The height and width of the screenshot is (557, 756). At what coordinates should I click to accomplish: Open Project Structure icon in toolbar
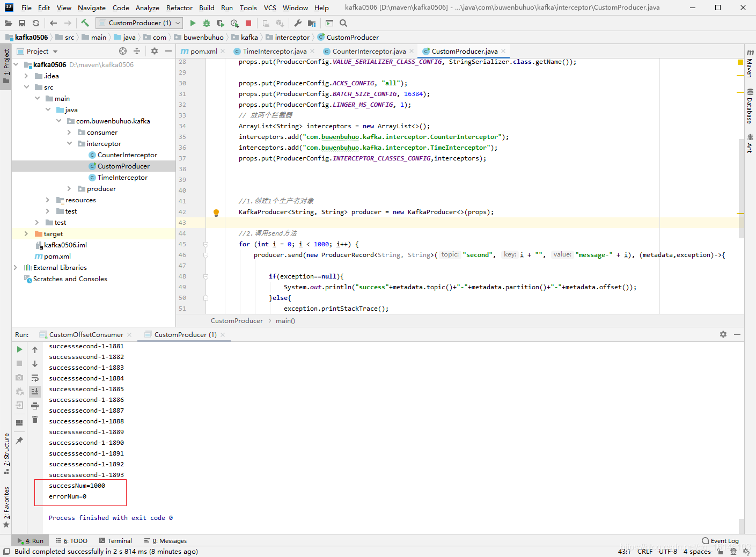click(x=312, y=23)
